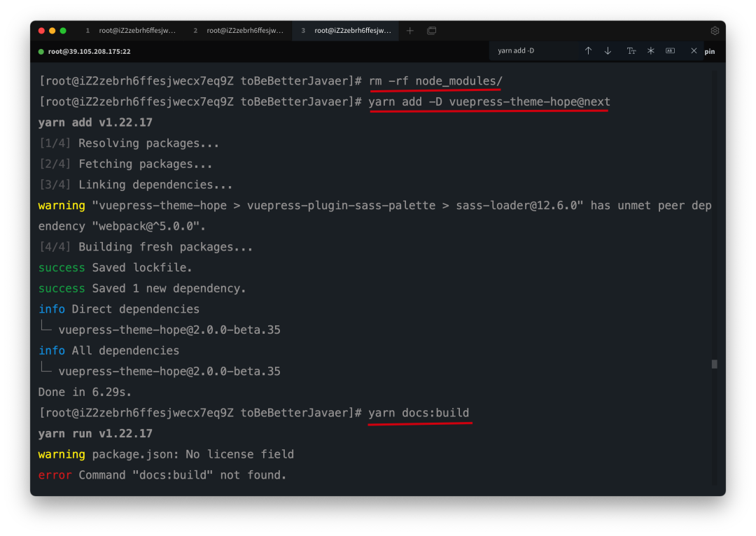Screen dimensions: 756x536
Task: Click '[2/4] Fetching packages...' line
Action: point(126,164)
